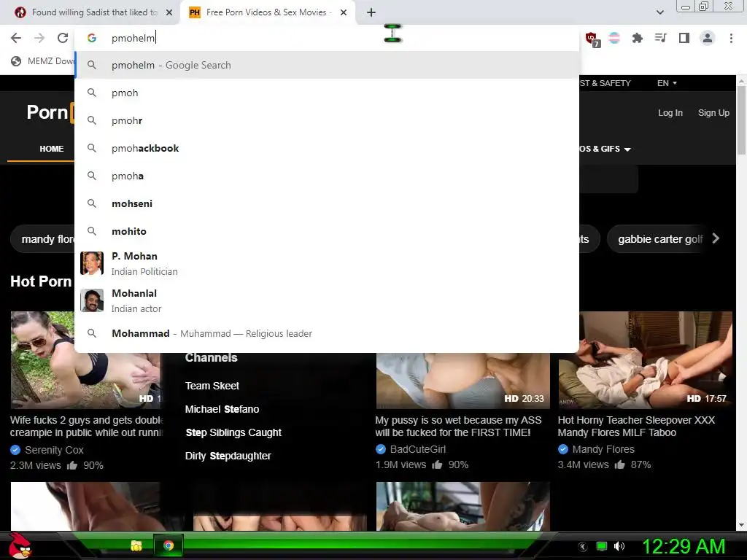Open the 'Team Skeet' channel suggestion
This screenshot has width=747, height=560.
point(212,386)
